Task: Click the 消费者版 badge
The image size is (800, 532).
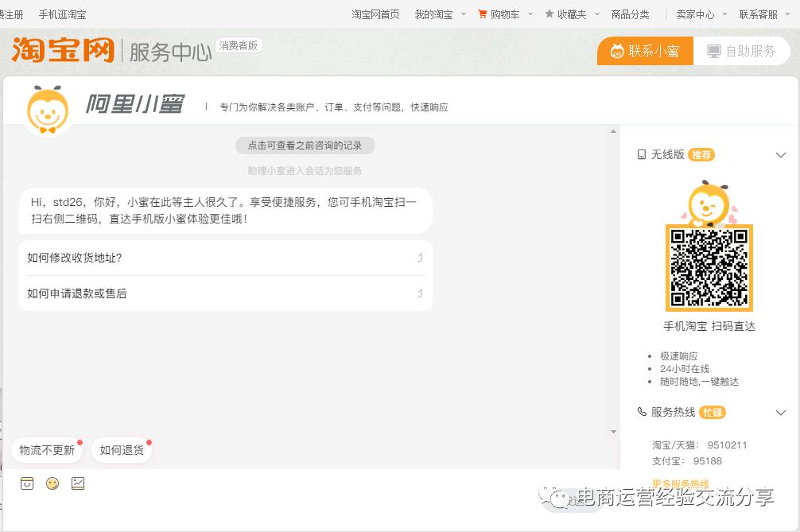Action: [x=239, y=45]
